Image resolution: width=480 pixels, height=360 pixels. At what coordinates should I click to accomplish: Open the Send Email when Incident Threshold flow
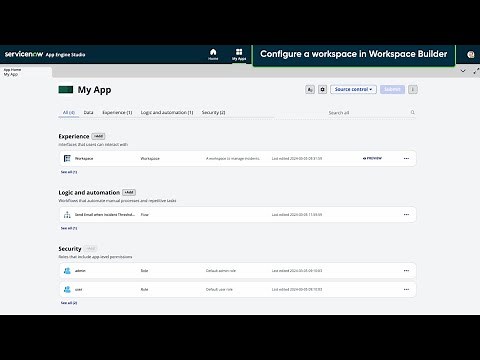point(105,215)
